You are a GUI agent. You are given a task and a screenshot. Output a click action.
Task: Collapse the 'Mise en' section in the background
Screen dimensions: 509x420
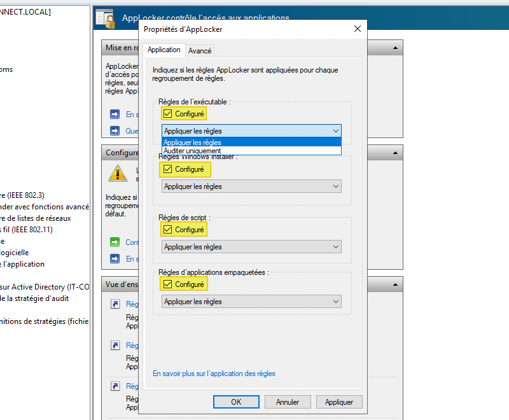click(x=395, y=48)
